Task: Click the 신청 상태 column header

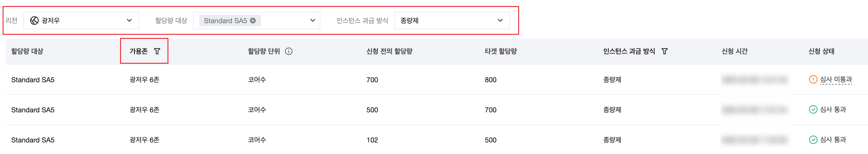Action: 821,51
